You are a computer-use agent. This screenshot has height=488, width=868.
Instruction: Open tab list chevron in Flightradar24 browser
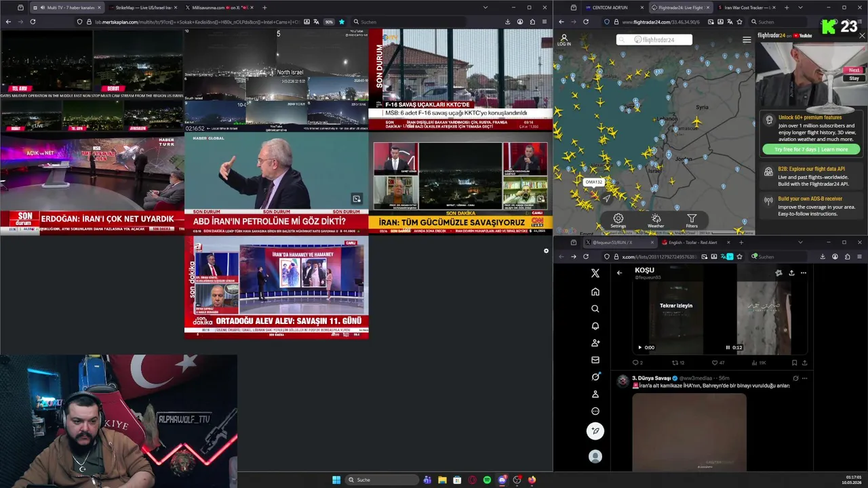click(x=800, y=7)
